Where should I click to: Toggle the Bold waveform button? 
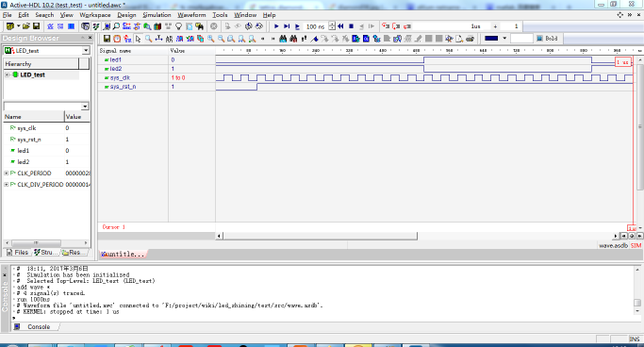[547, 39]
